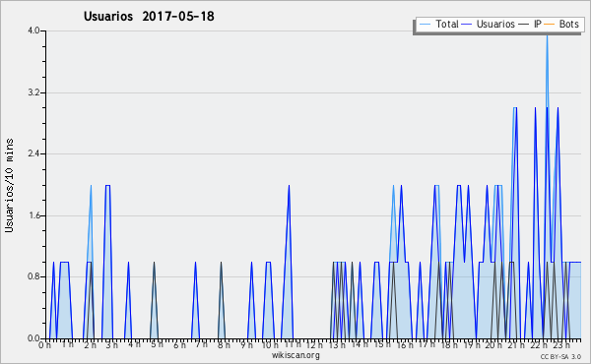Click the 6 h label on the x-axis
The image size is (591, 364).
coord(179,344)
